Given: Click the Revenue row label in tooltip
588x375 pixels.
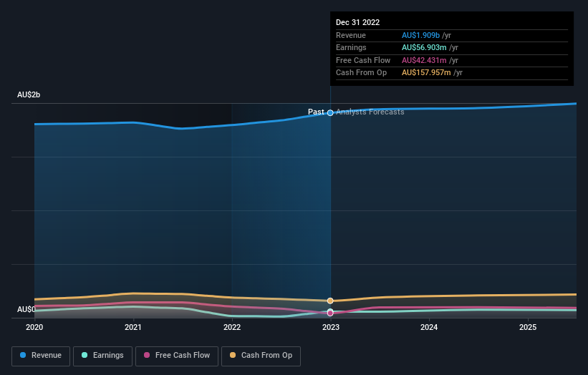Looking at the screenshot, I should point(351,35).
